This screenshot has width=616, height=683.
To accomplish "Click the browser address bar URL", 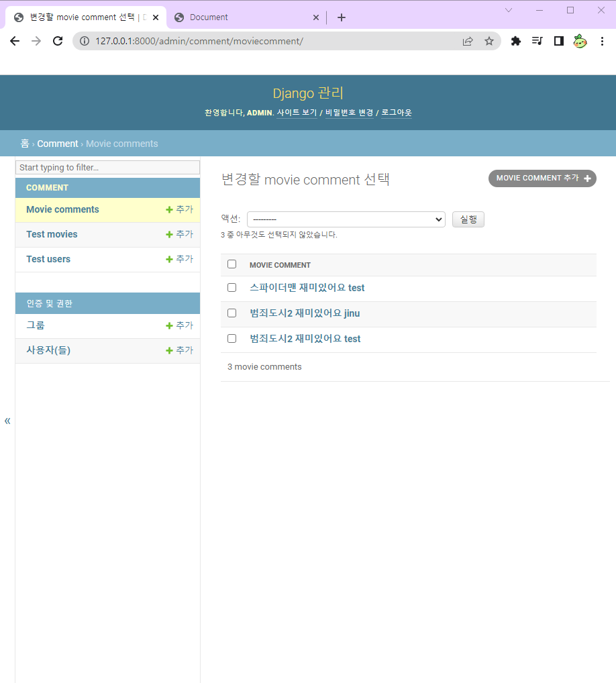I will pos(199,41).
